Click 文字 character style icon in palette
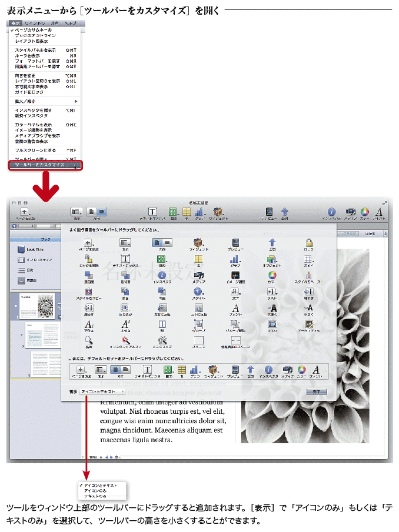399x532 pixels. [235, 292]
